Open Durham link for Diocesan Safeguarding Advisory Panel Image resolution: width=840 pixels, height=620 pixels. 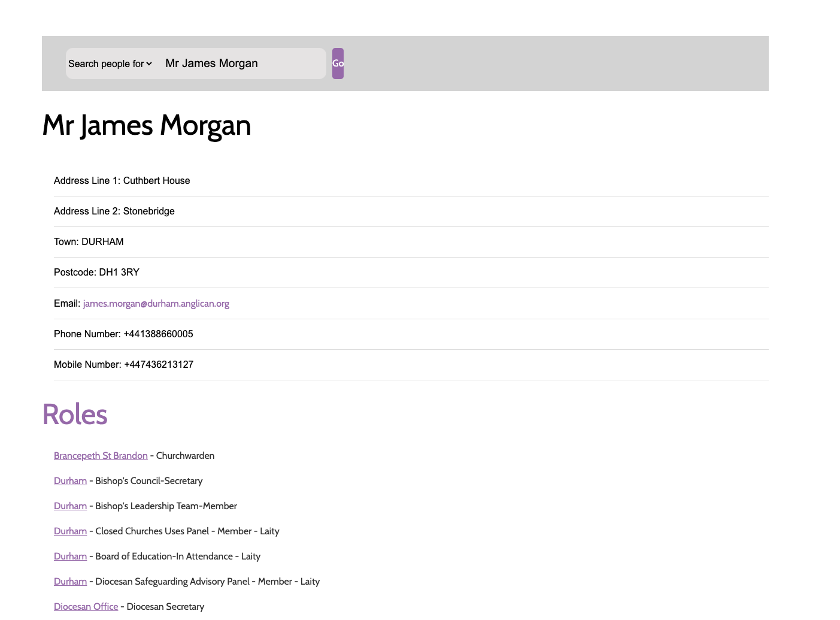coord(70,582)
